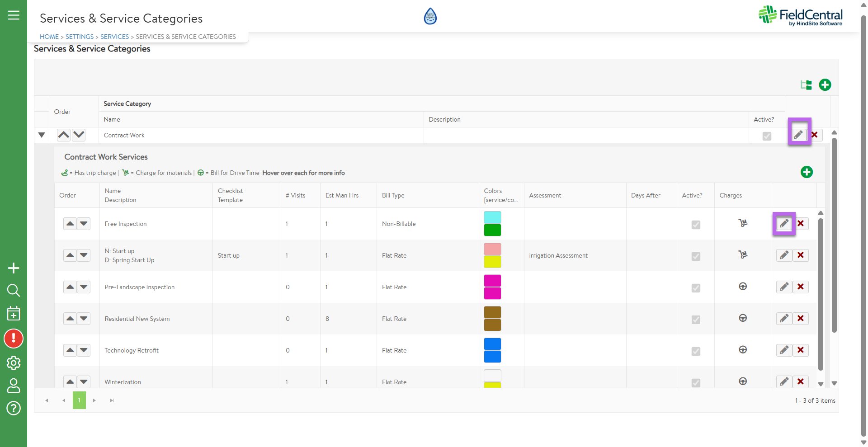Edit the Contract Work category pencil

(799, 135)
